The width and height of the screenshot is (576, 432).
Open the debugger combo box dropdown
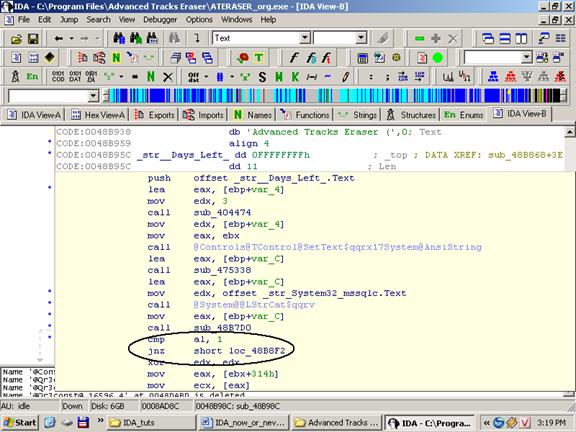pyautogui.click(x=526, y=57)
